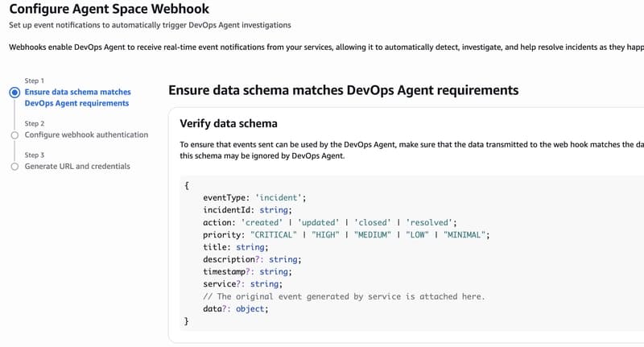The image size is (644, 347).
Task: Click the eventType: 'incident' schema line
Action: (x=254, y=197)
